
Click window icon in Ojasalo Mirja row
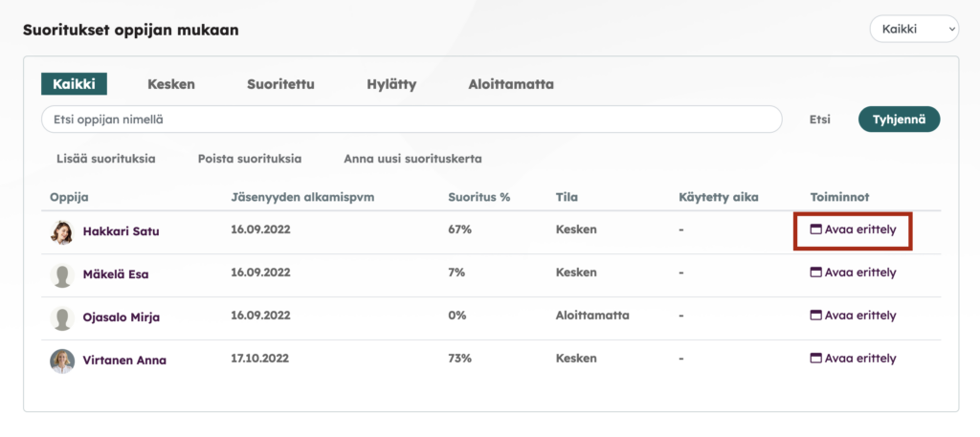click(815, 316)
